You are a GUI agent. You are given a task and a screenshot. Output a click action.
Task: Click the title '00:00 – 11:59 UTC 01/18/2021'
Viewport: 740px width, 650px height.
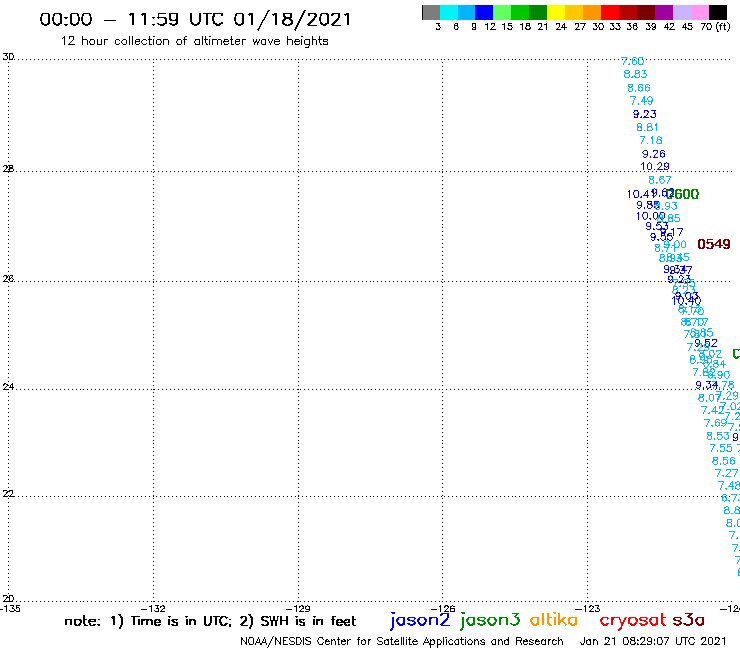click(195, 19)
